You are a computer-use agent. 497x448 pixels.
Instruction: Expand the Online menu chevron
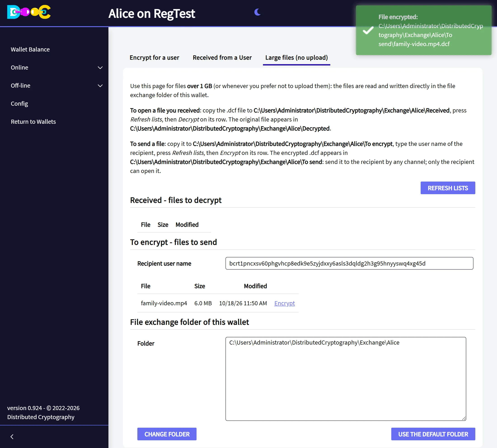[100, 68]
